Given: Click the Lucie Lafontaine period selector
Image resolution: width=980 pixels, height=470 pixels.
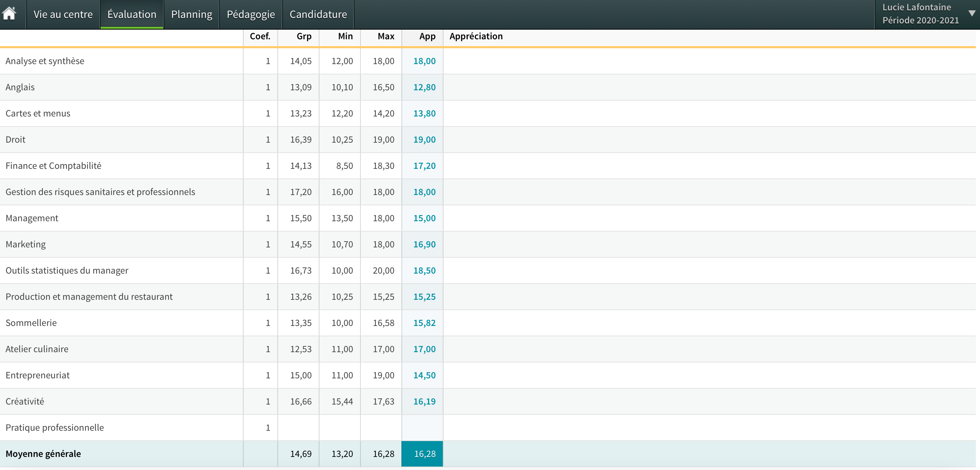Looking at the screenshot, I should pos(920,14).
